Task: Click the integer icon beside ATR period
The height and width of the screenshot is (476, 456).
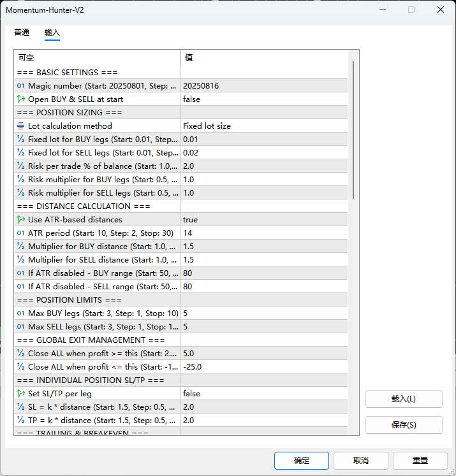Action: point(21,233)
